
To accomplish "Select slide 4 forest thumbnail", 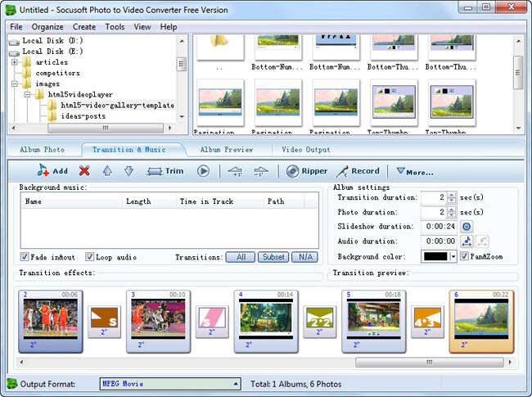I will [266, 321].
